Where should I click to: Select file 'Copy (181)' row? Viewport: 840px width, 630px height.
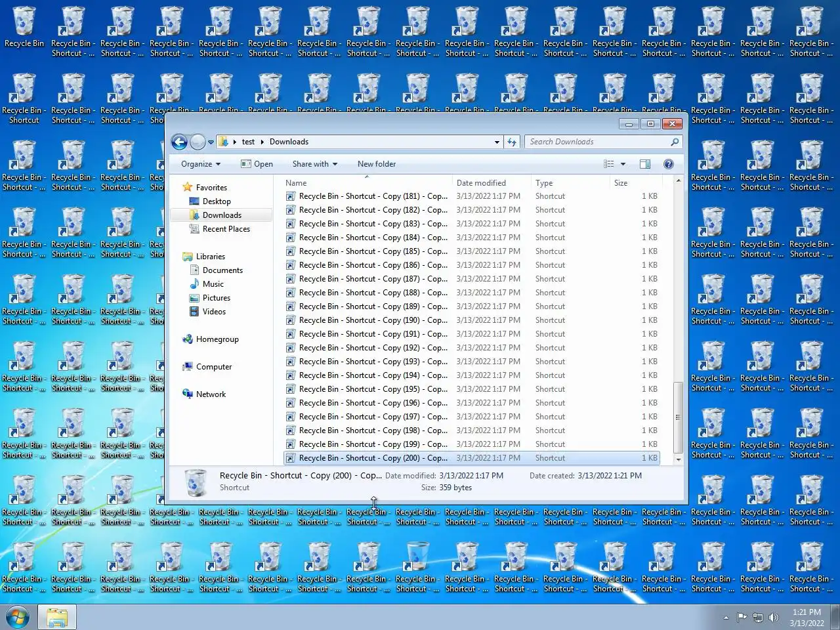point(471,196)
